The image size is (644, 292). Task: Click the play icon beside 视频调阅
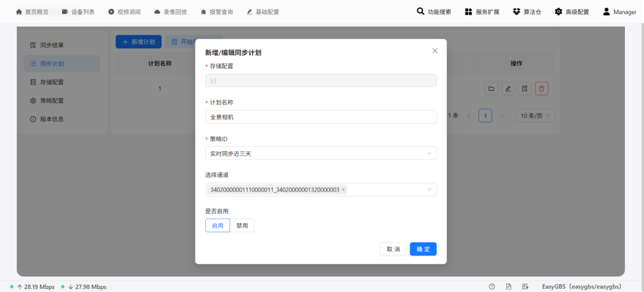click(x=112, y=12)
